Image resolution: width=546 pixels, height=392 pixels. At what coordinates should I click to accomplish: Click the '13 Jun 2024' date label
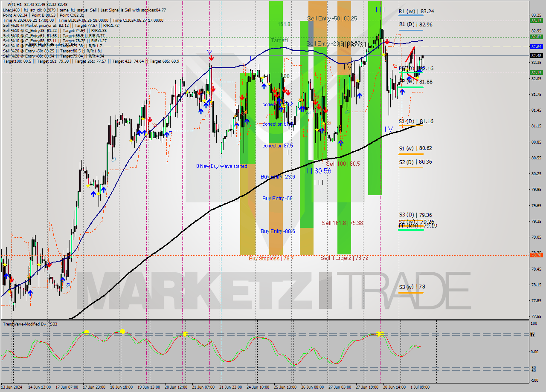point(12,387)
